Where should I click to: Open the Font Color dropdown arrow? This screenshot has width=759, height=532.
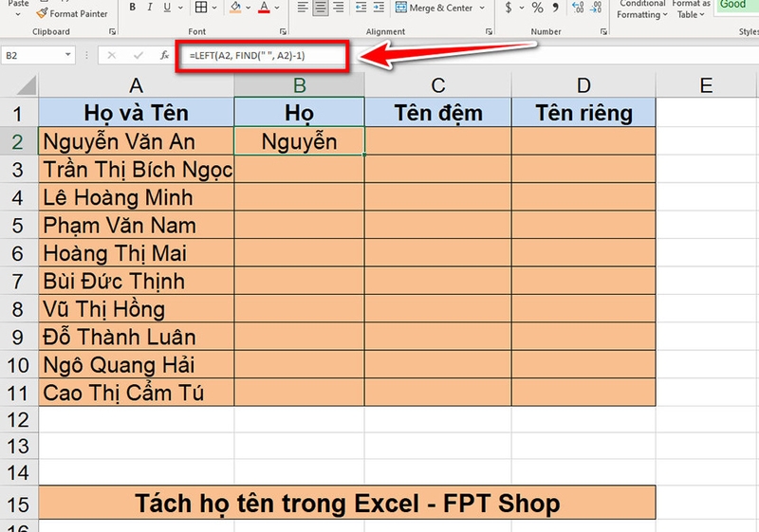pyautogui.click(x=277, y=8)
